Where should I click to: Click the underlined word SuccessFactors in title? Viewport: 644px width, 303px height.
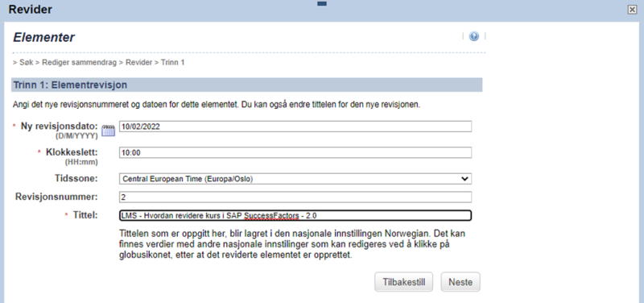(x=271, y=216)
